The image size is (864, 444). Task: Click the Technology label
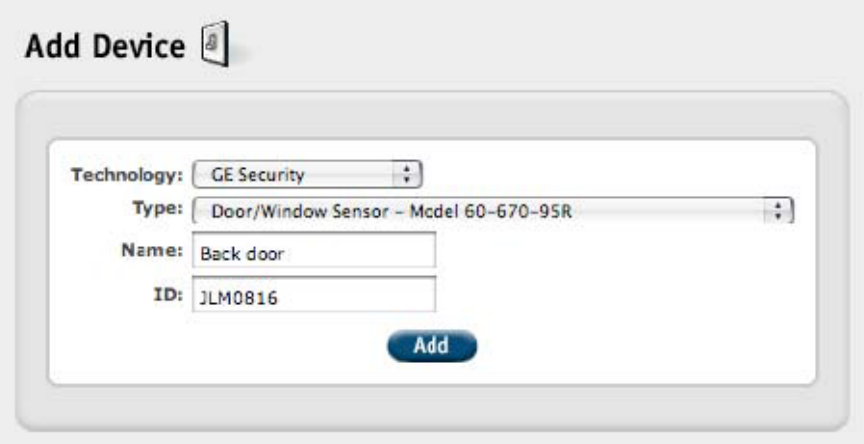coord(127,175)
